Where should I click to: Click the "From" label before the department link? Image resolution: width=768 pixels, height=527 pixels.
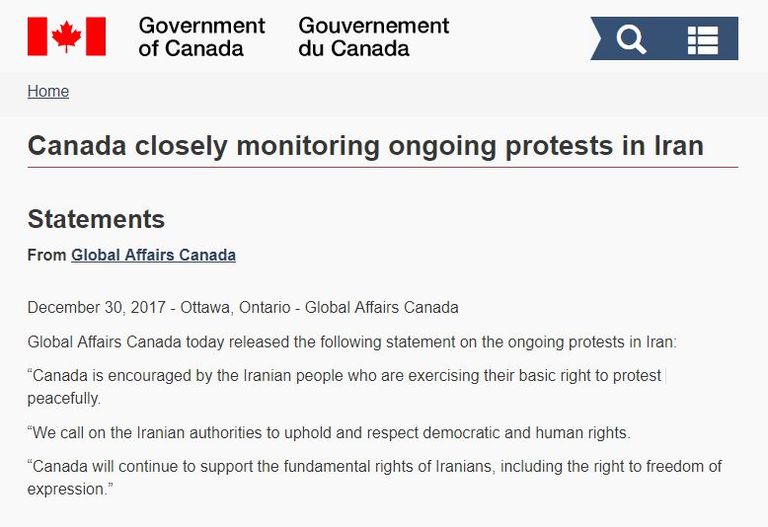pyautogui.click(x=47, y=255)
